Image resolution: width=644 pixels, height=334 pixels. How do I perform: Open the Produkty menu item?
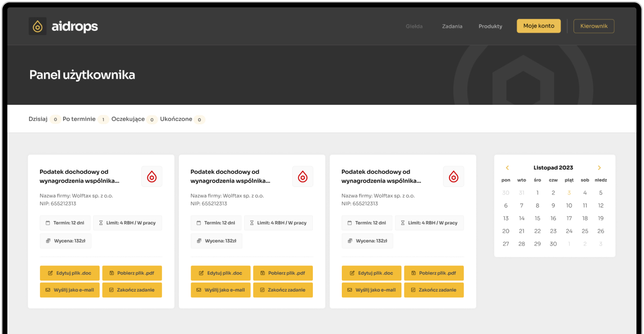(x=490, y=27)
